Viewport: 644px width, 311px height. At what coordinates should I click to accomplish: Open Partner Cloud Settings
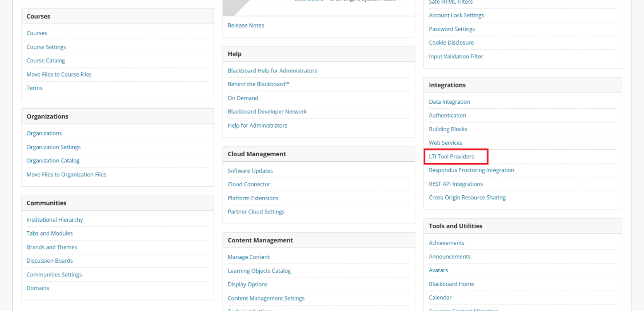coord(256,212)
